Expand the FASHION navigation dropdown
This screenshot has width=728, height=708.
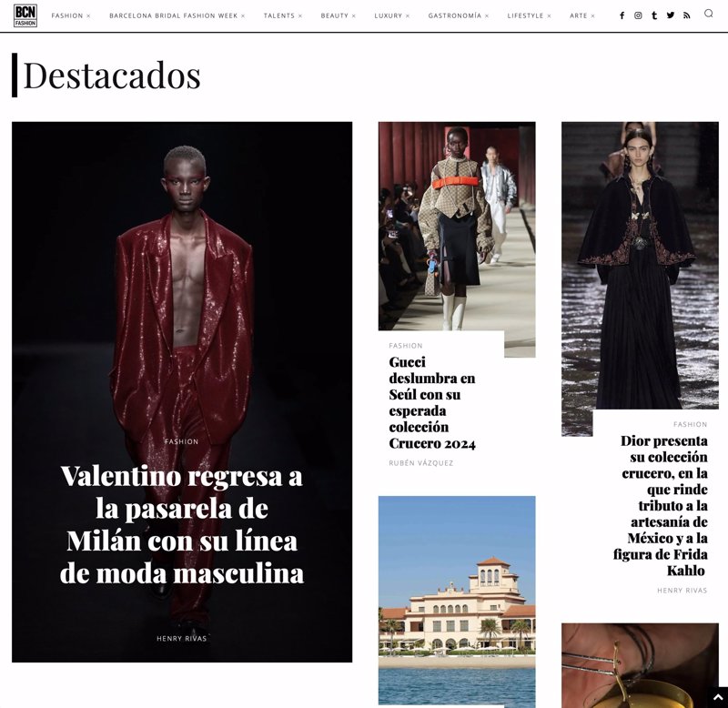pos(68,15)
